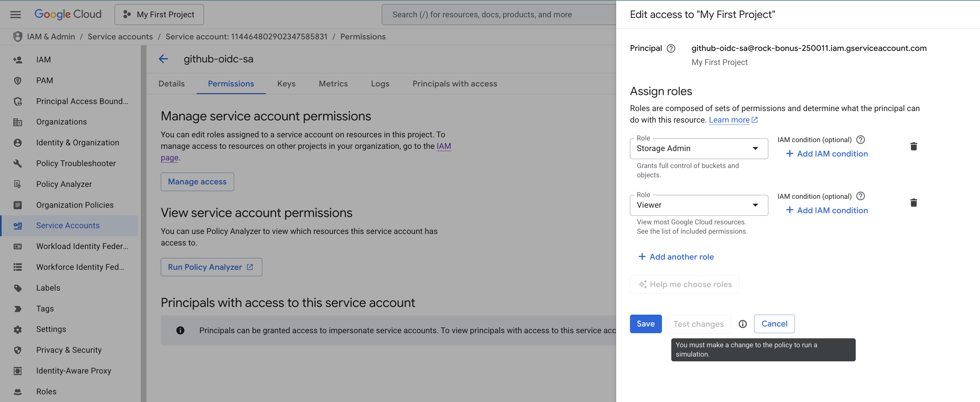
Task: Click the Service accounts breadcrumb
Action: [x=120, y=36]
